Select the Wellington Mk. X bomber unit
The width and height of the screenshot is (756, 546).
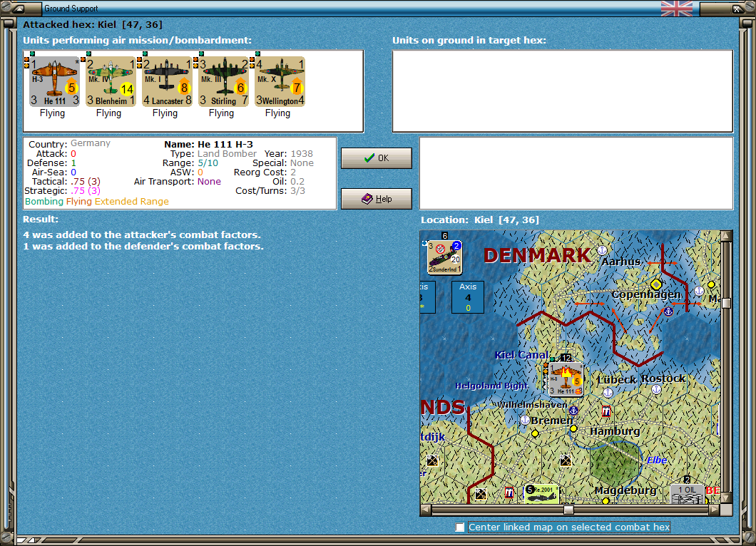pyautogui.click(x=280, y=81)
